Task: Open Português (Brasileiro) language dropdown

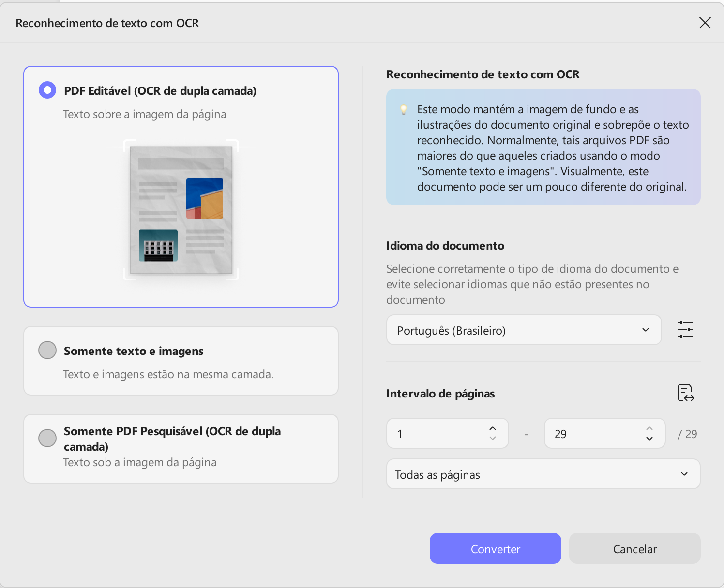Action: point(524,330)
